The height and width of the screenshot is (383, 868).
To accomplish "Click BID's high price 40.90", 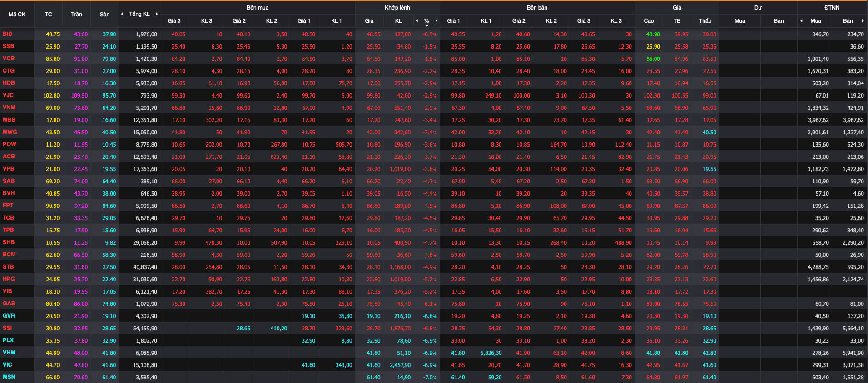I will 653,34.
